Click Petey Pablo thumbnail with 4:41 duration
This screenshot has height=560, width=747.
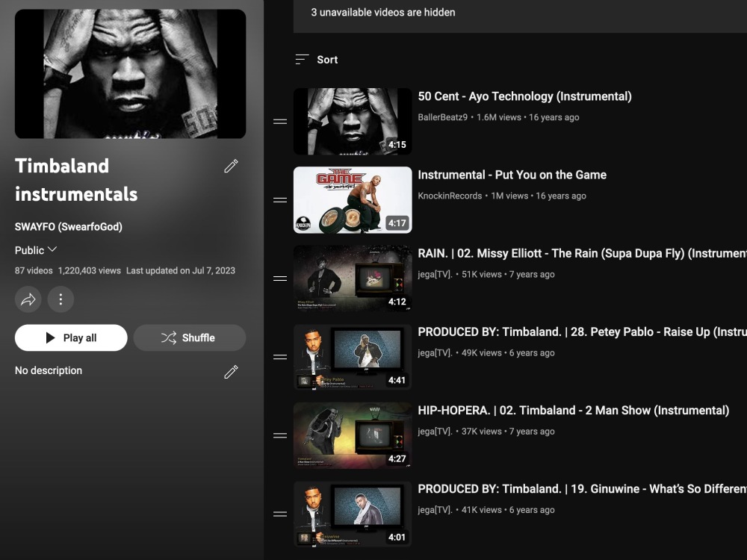353,357
